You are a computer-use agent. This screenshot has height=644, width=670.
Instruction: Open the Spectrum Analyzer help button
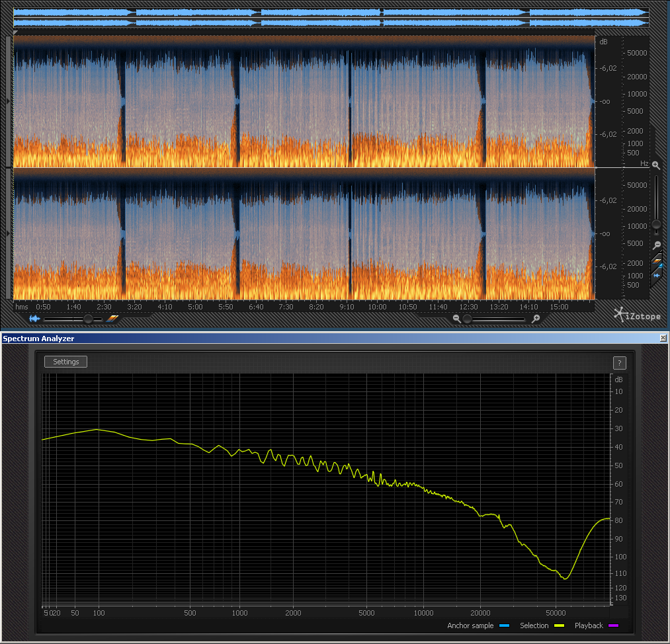click(619, 362)
